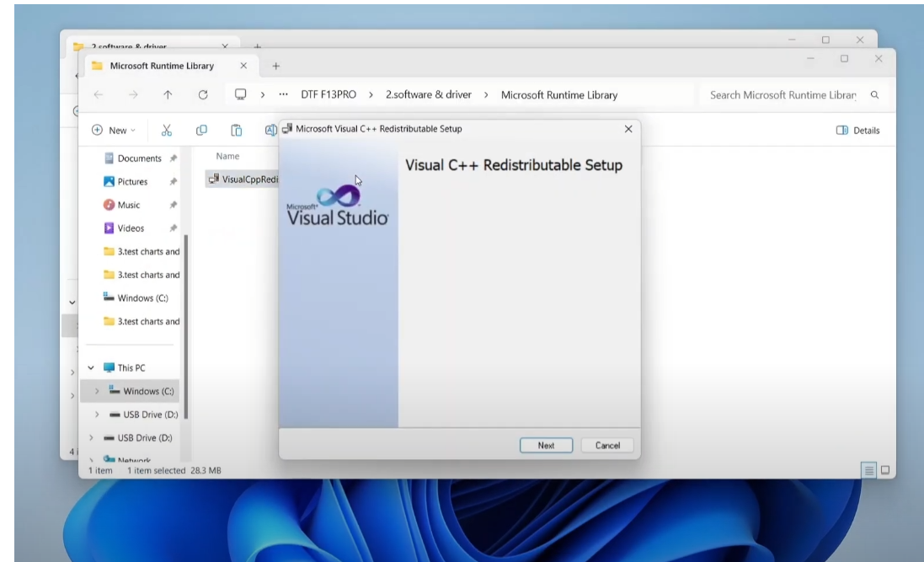Image resolution: width=924 pixels, height=562 pixels.
Task: Collapse the This PC tree node
Action: [91, 367]
